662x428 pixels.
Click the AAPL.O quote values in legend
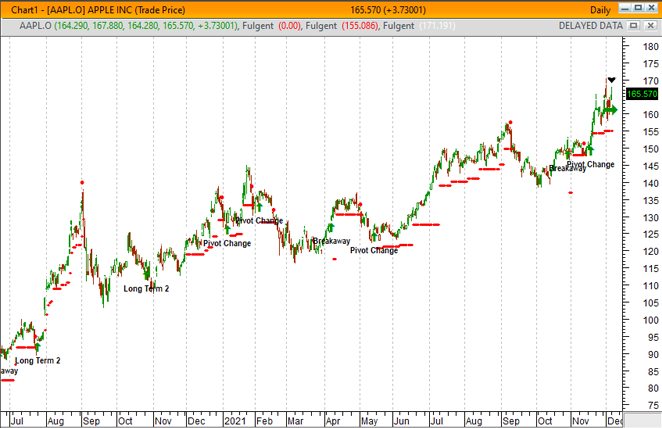point(146,26)
